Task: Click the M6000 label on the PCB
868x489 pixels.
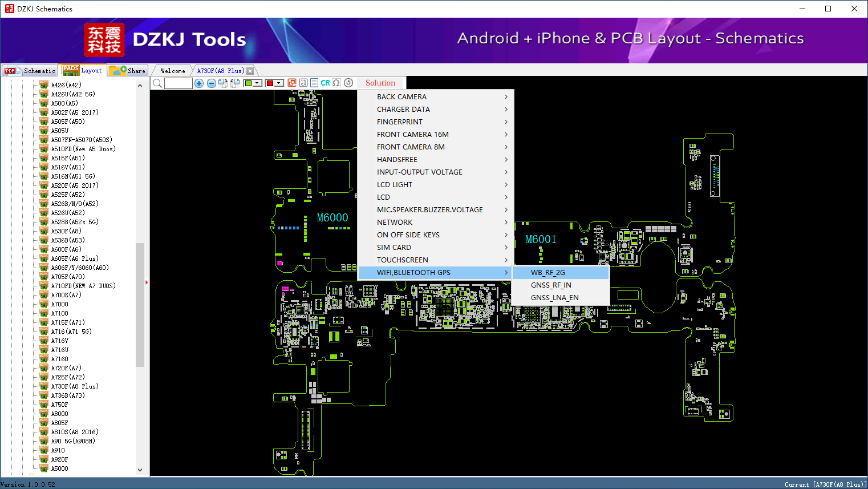Action: coord(332,217)
